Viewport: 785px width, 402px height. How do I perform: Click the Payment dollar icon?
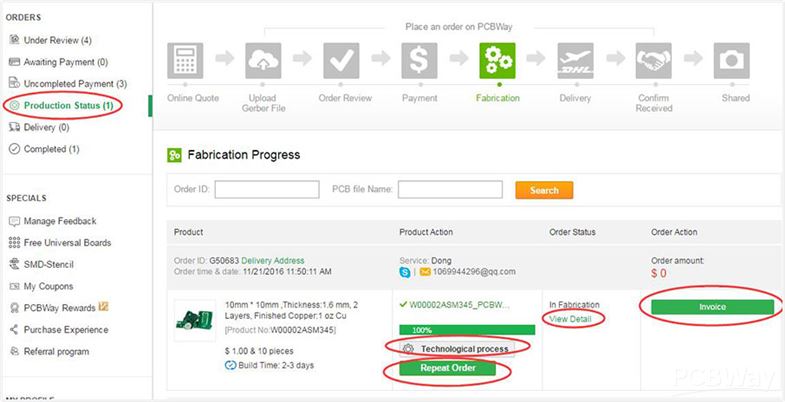(x=419, y=61)
